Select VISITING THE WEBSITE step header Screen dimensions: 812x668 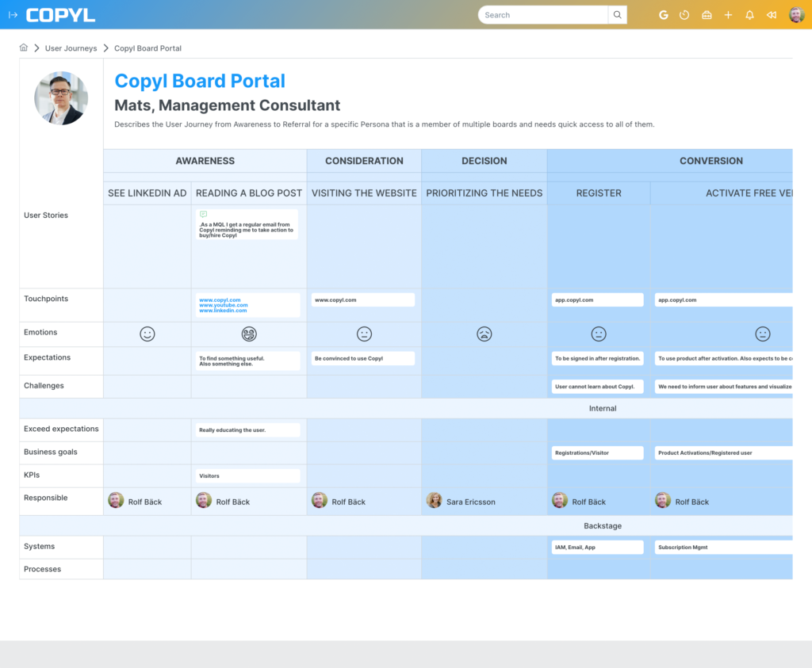tap(364, 193)
